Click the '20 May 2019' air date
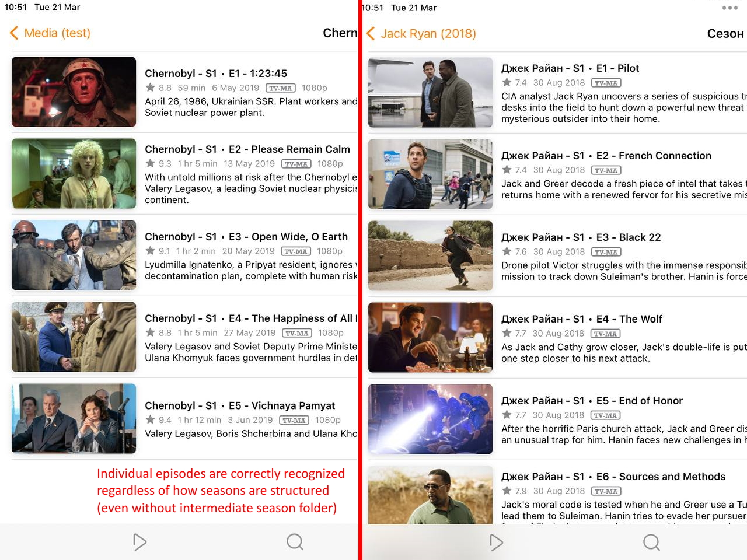The image size is (747, 560). [249, 251]
